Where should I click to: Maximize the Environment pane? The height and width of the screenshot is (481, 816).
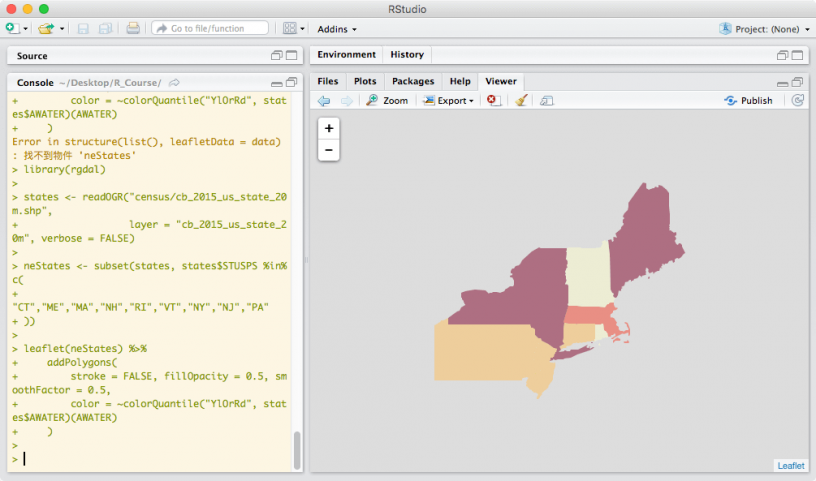pyautogui.click(x=797, y=55)
